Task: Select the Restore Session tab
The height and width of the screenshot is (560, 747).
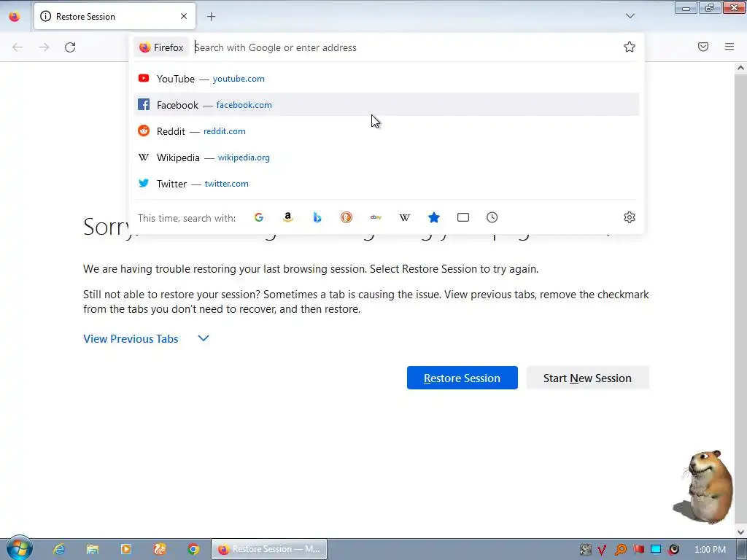Action: coord(115,16)
